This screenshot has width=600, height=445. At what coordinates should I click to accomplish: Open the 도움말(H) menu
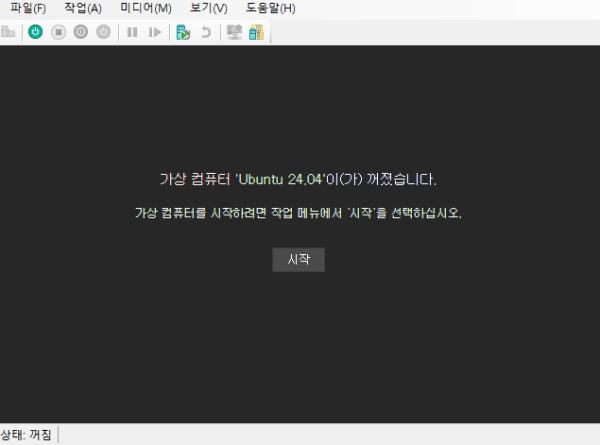click(271, 8)
